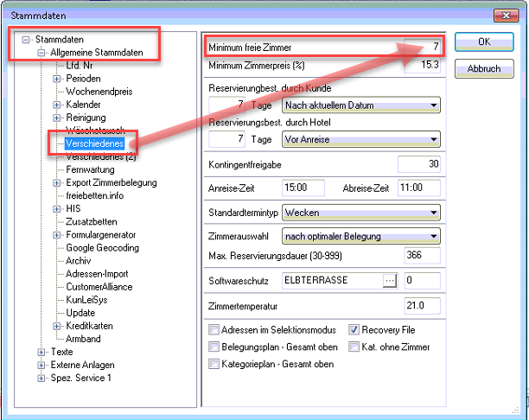Click the Abbruch button
Image resolution: width=529 pixels, height=420 pixels.
click(484, 69)
